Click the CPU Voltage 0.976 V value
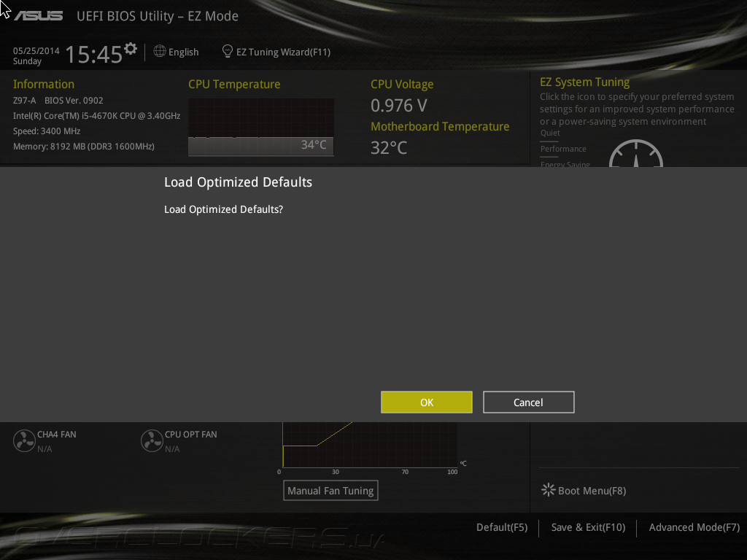The width and height of the screenshot is (747, 560). point(399,105)
